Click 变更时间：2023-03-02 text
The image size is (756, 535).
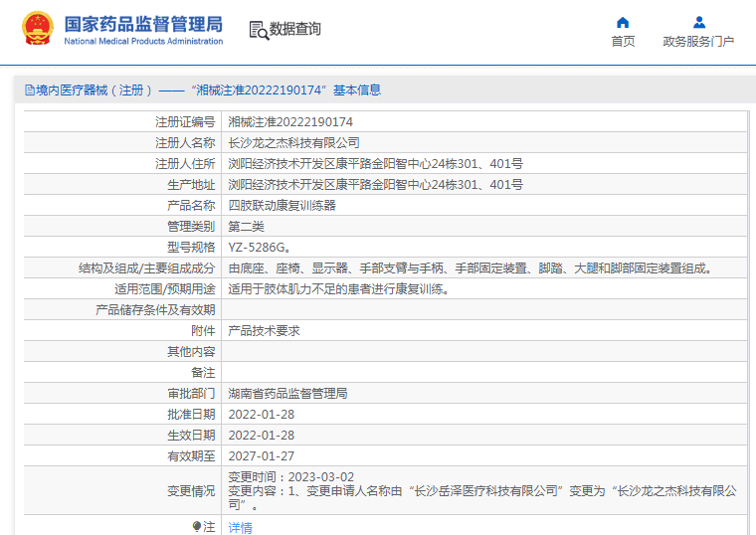coord(290,476)
